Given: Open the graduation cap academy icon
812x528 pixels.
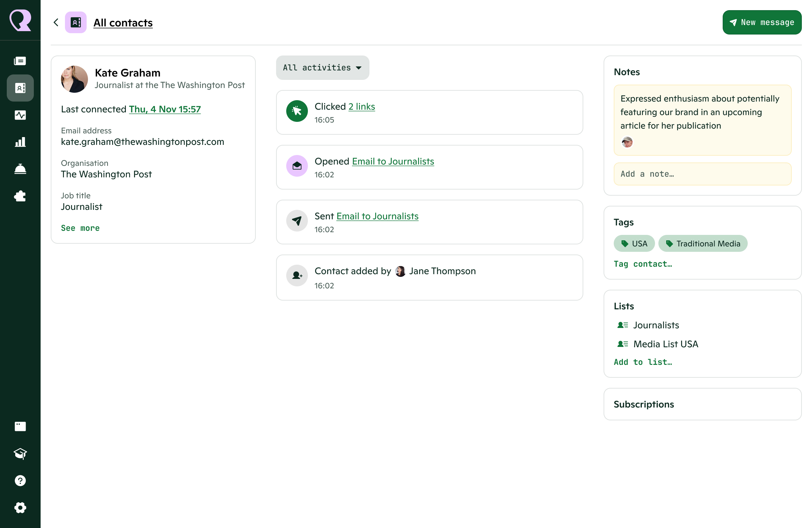Looking at the screenshot, I should coord(20,453).
